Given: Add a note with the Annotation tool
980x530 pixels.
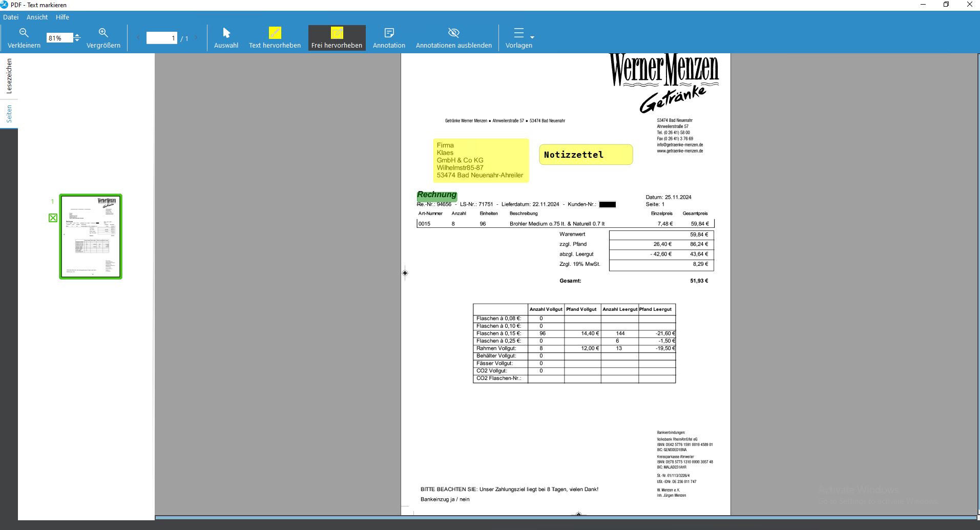Looking at the screenshot, I should point(389,33).
